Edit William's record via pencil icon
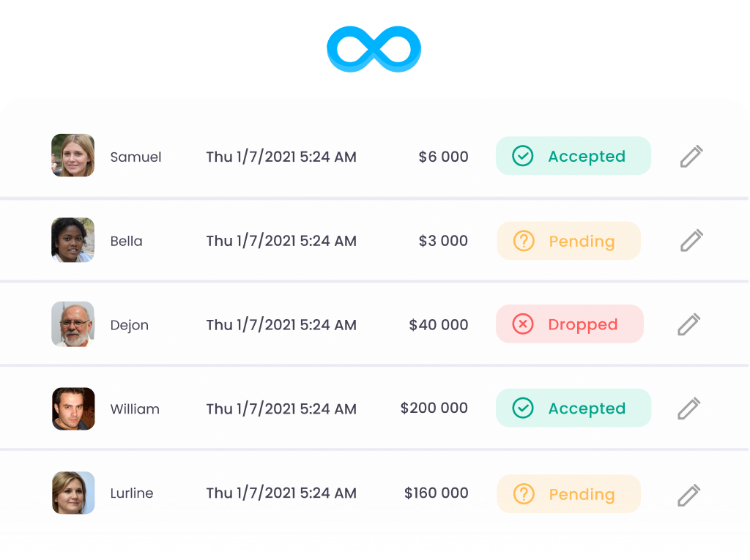This screenshot has width=750, height=560. [688, 408]
